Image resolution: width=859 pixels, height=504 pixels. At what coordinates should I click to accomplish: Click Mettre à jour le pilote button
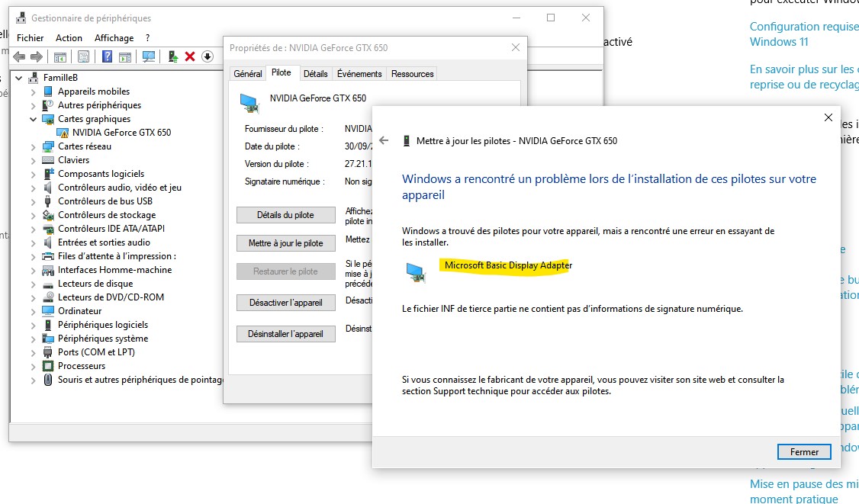(x=285, y=243)
